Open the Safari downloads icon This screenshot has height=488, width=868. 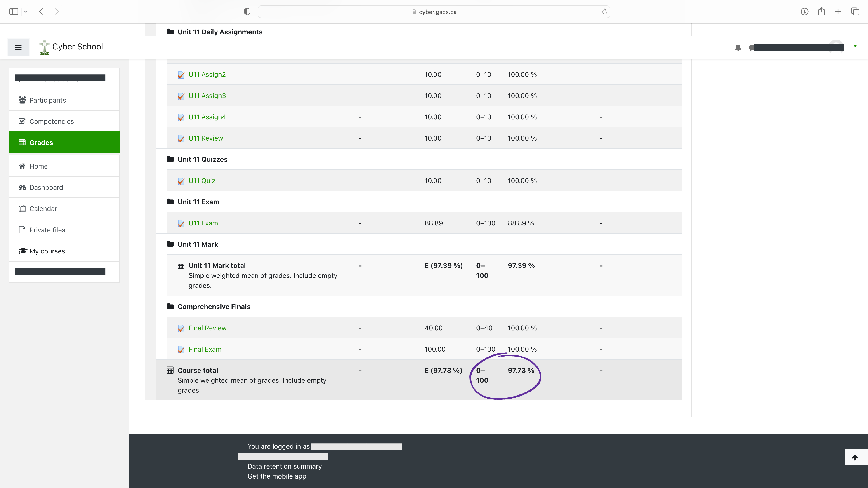[x=804, y=12]
